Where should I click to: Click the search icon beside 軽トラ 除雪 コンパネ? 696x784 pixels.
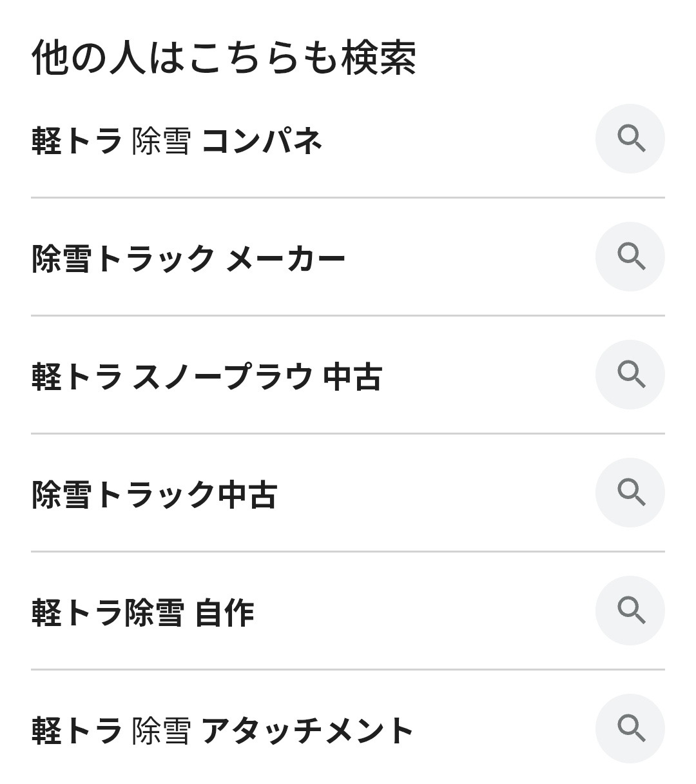630,139
